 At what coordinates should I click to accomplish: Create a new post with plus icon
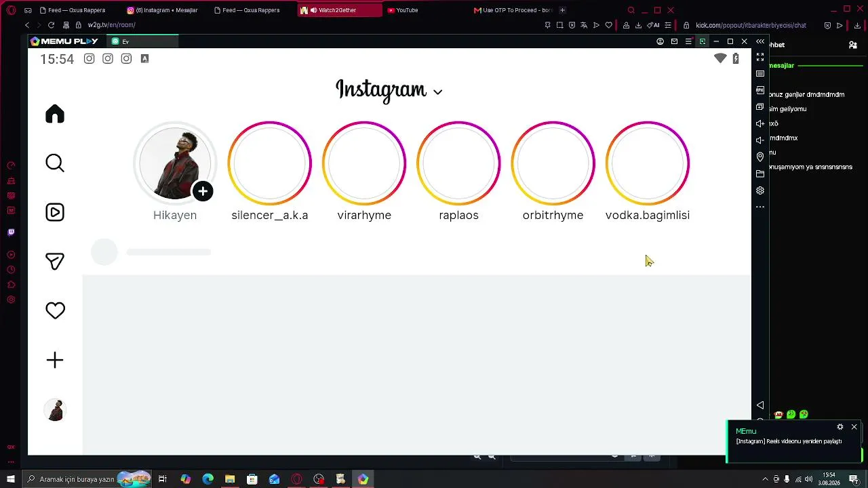point(55,360)
